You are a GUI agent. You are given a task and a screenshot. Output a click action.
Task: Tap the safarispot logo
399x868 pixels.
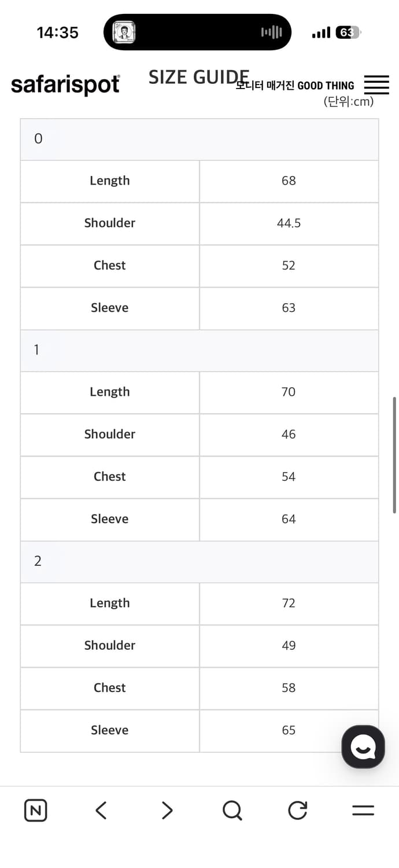(65, 85)
